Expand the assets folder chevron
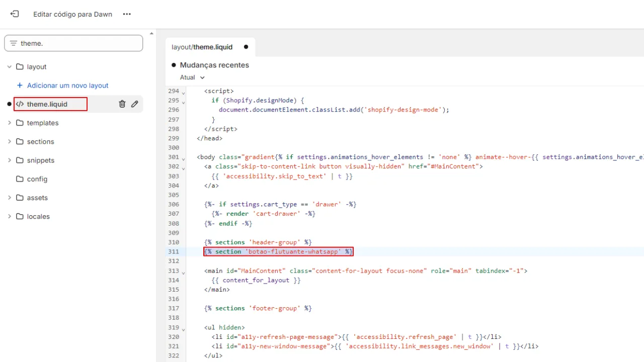This screenshot has height=362, width=644. (9, 198)
